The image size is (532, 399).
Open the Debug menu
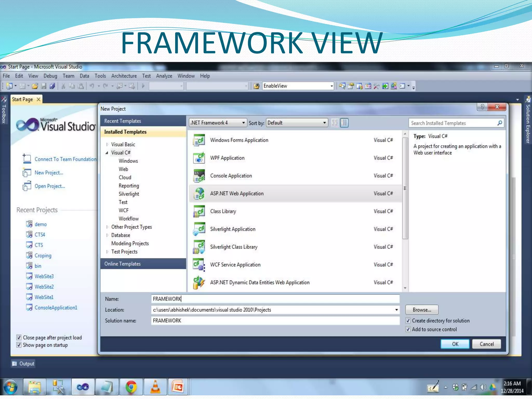point(50,76)
